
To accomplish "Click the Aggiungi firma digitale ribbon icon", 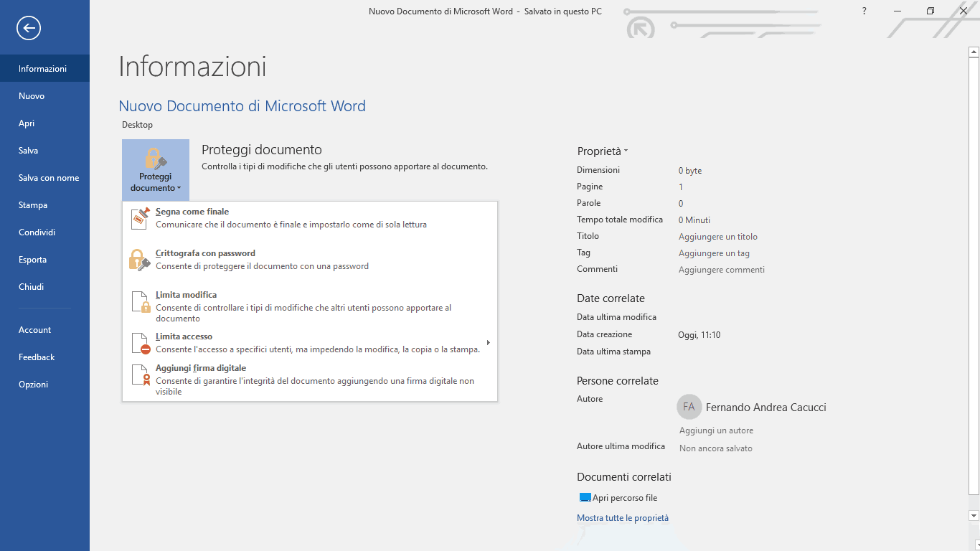I will click(141, 375).
